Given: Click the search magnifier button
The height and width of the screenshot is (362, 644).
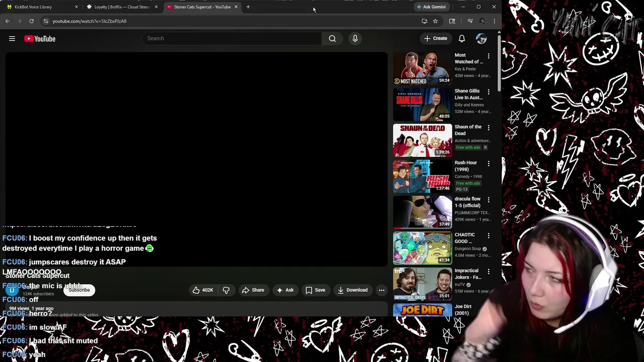Looking at the screenshot, I should (x=333, y=38).
